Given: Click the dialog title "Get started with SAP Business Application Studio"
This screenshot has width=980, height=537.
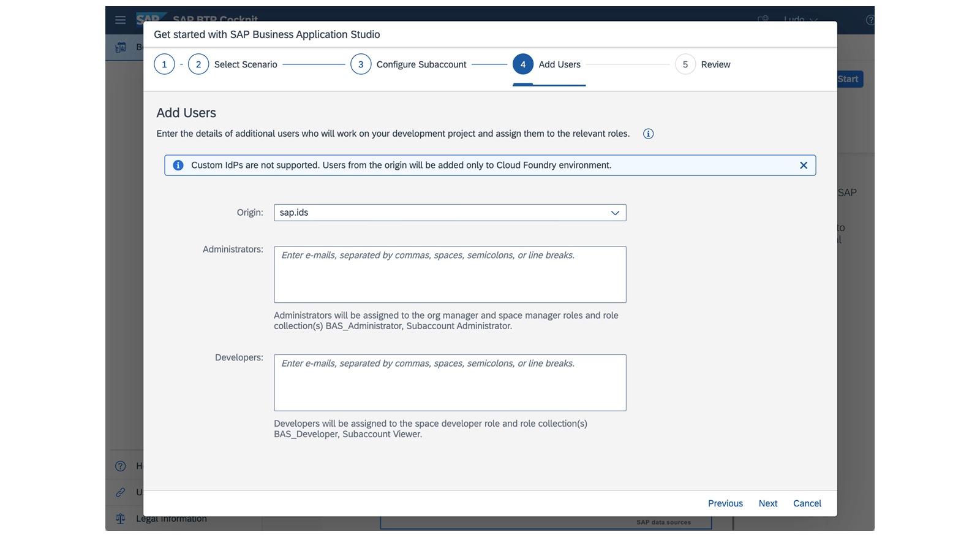Looking at the screenshot, I should (x=267, y=34).
